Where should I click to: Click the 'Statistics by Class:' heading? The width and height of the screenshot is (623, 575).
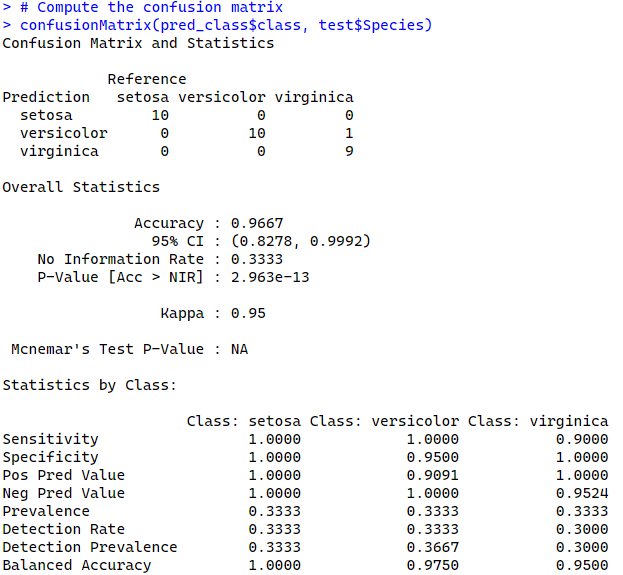click(x=90, y=385)
